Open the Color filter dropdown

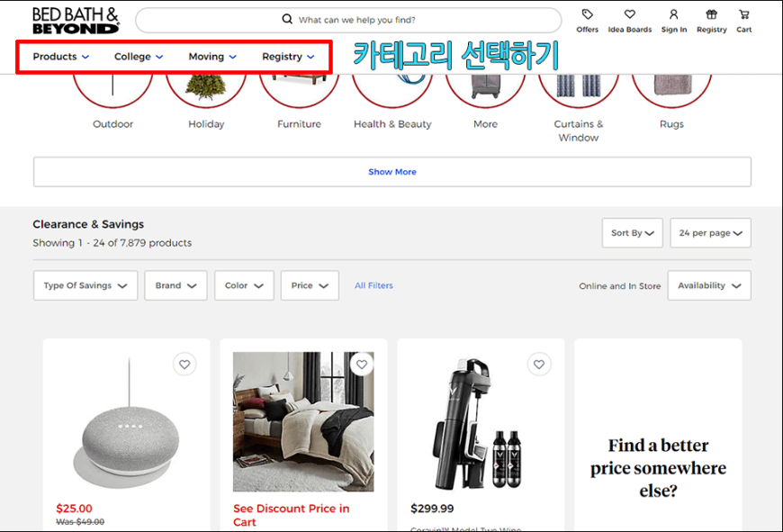pyautogui.click(x=244, y=285)
